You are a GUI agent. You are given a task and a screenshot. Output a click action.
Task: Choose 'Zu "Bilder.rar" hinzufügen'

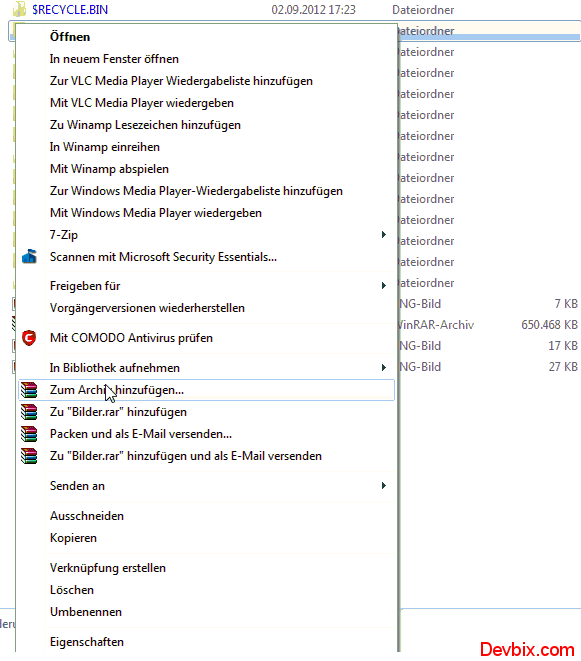click(207, 412)
